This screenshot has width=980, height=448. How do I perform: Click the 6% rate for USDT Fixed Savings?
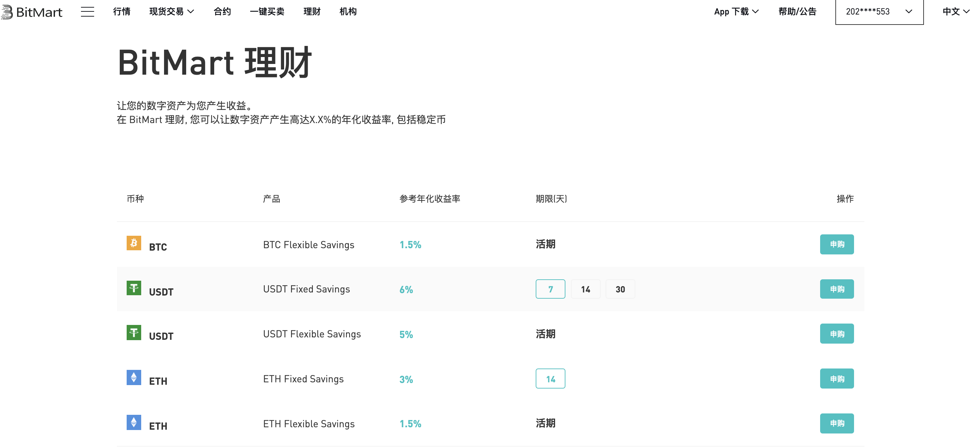[x=406, y=290]
